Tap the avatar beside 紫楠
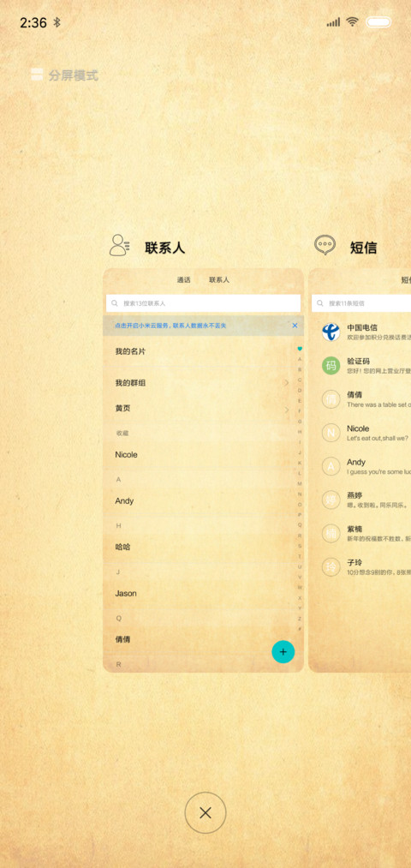This screenshot has width=411, height=868. coord(331,534)
